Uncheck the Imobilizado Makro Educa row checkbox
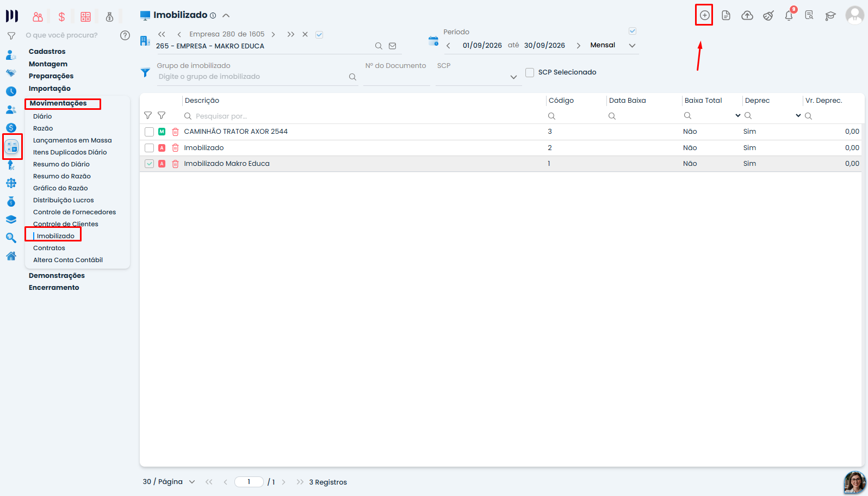Viewport: 868px width, 496px height. [149, 164]
